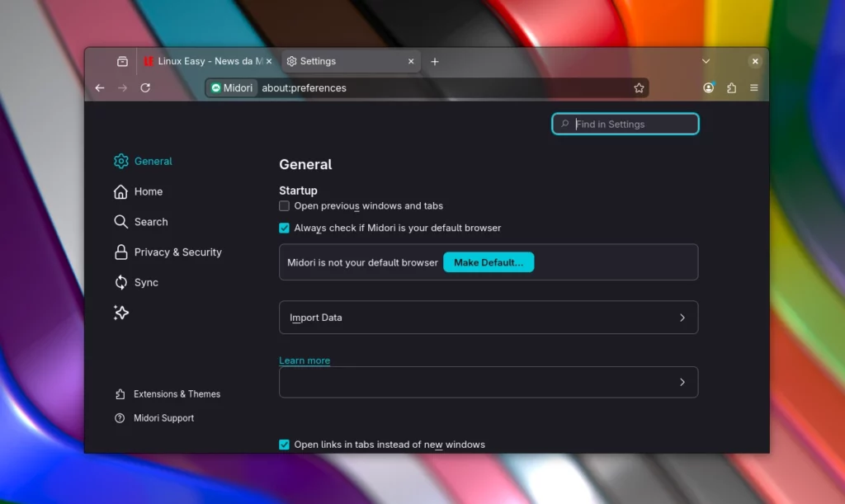Open the tab overview icon left of tabs
845x504 pixels.
point(122,60)
